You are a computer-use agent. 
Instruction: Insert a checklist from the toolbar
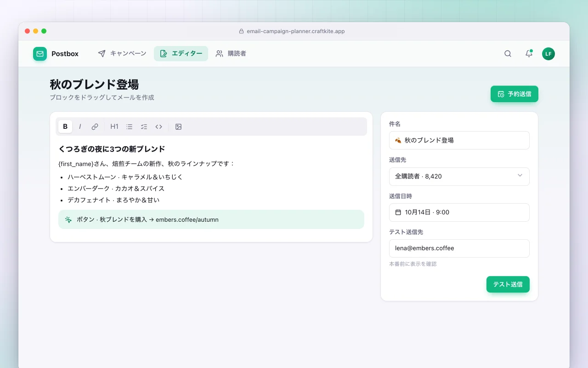pos(144,126)
